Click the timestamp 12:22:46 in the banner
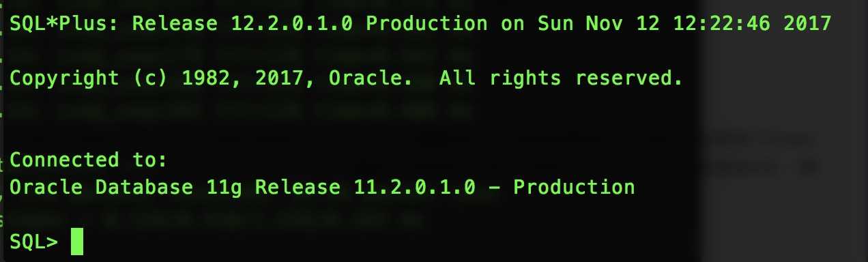 coord(722,24)
